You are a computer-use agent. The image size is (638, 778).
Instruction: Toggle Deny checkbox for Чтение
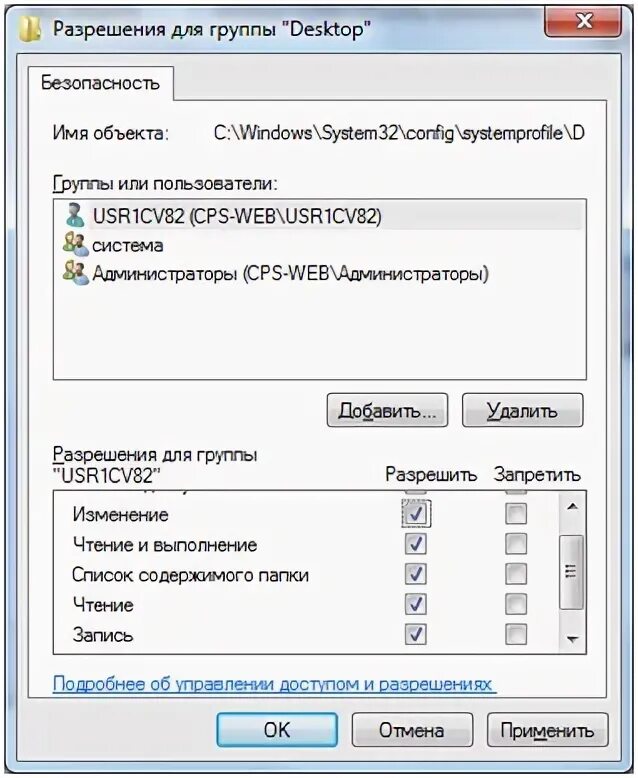[x=515, y=604]
